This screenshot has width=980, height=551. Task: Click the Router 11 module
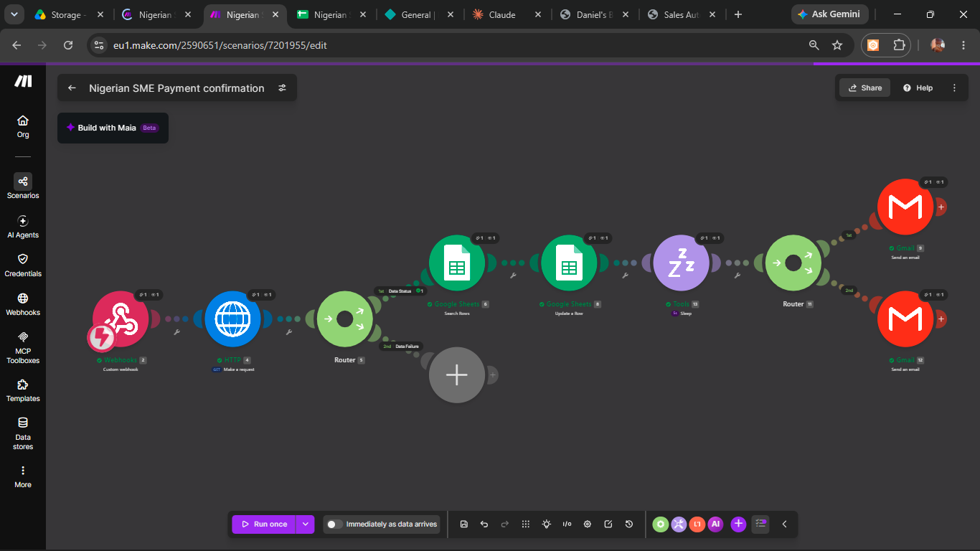[793, 263]
